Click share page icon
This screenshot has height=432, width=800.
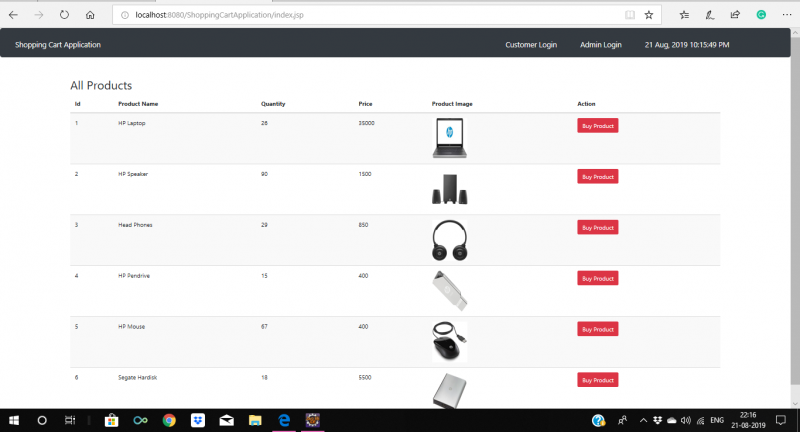pos(735,15)
